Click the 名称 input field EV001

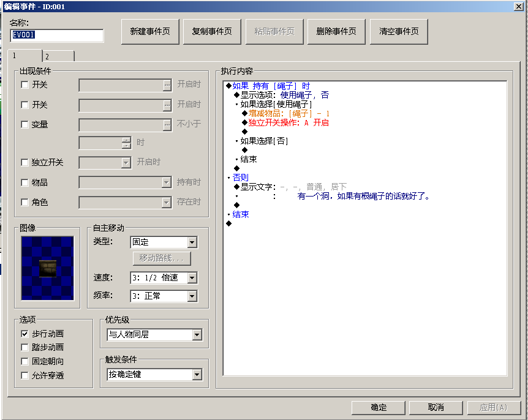(x=57, y=36)
